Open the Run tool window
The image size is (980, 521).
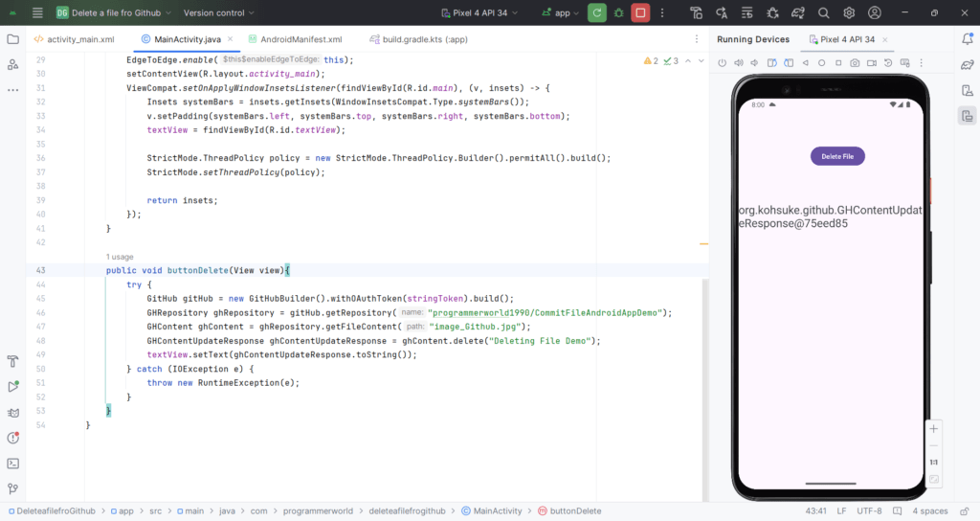(x=12, y=387)
